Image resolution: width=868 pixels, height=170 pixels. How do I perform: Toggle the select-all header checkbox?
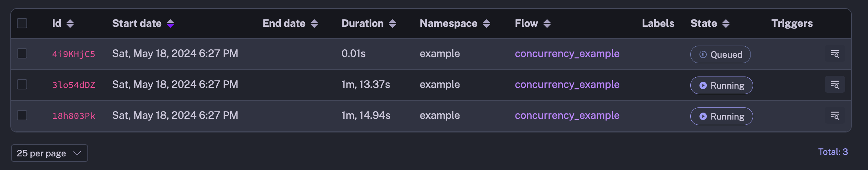coord(22,23)
